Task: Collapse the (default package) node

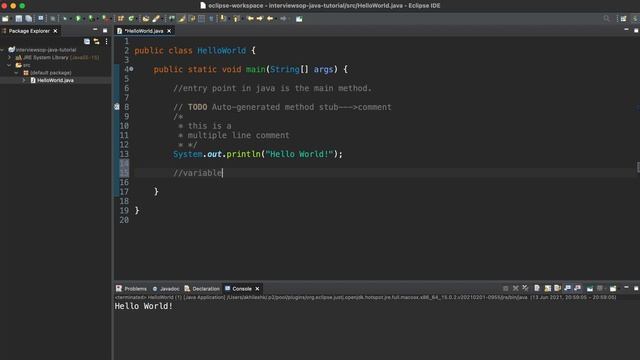Action: [17, 73]
